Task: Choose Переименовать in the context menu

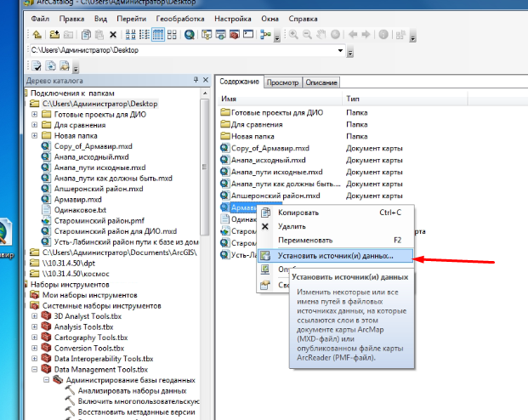Action: pyautogui.click(x=335, y=240)
